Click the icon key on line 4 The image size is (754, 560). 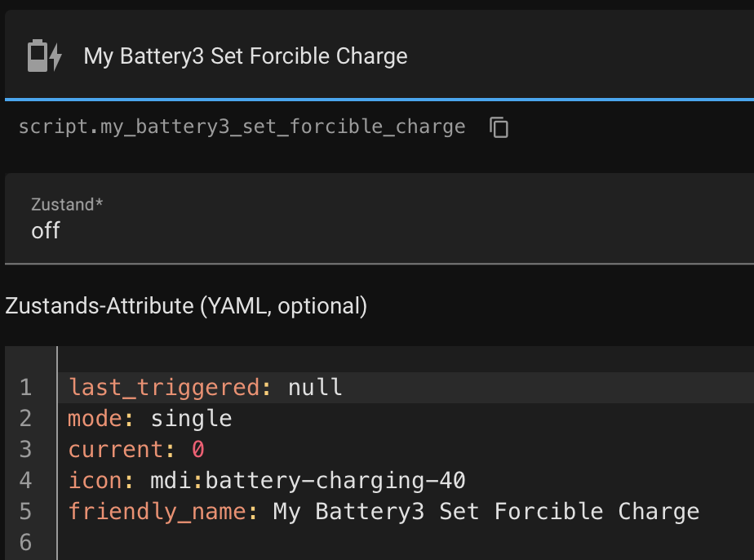(95, 481)
